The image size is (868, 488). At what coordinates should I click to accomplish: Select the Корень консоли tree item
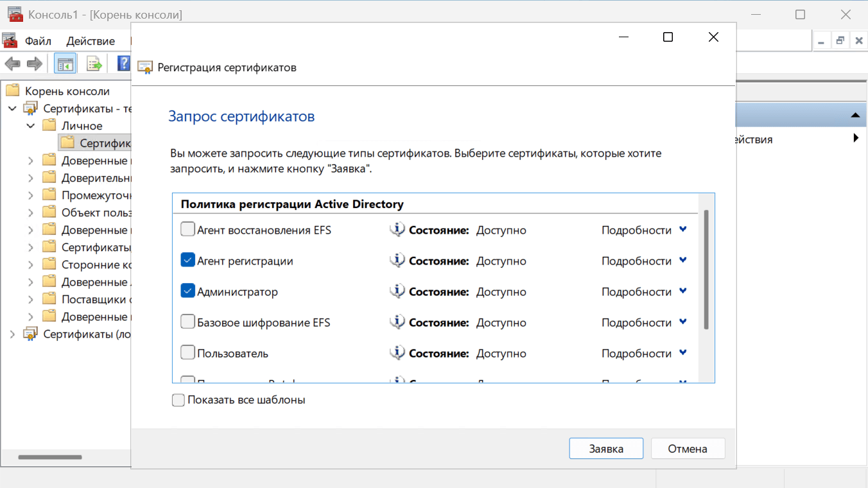(67, 91)
